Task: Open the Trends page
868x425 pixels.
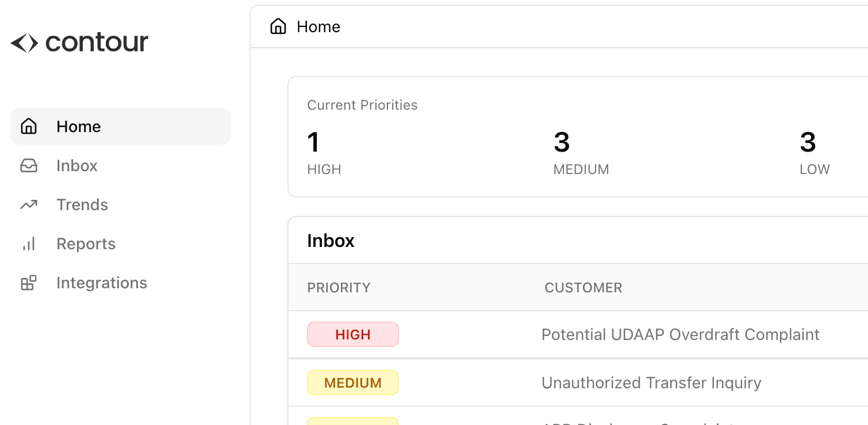Action: 82,204
